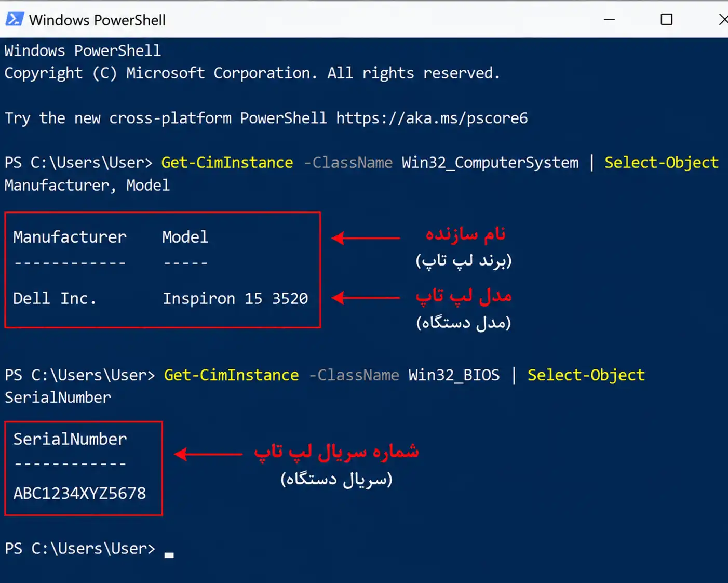Screen dimensions: 728x583
Task: Click the -ClassName parameter before Win32_BIOS
Action: [354, 375]
